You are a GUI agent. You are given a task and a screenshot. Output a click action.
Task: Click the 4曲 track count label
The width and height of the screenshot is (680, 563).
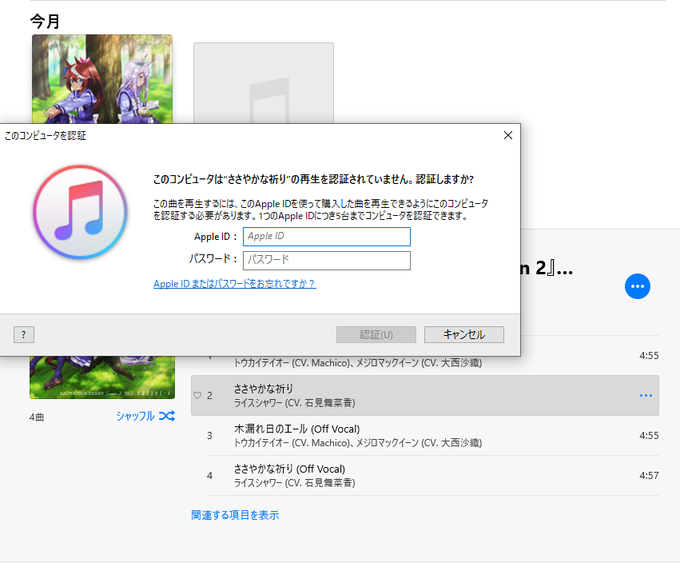click(37, 417)
